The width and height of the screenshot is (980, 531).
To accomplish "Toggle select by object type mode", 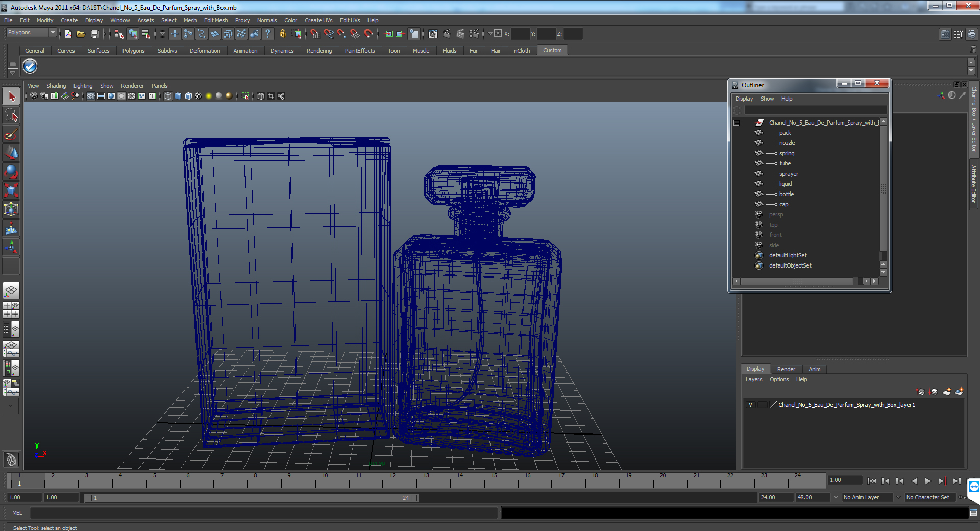I will (133, 34).
